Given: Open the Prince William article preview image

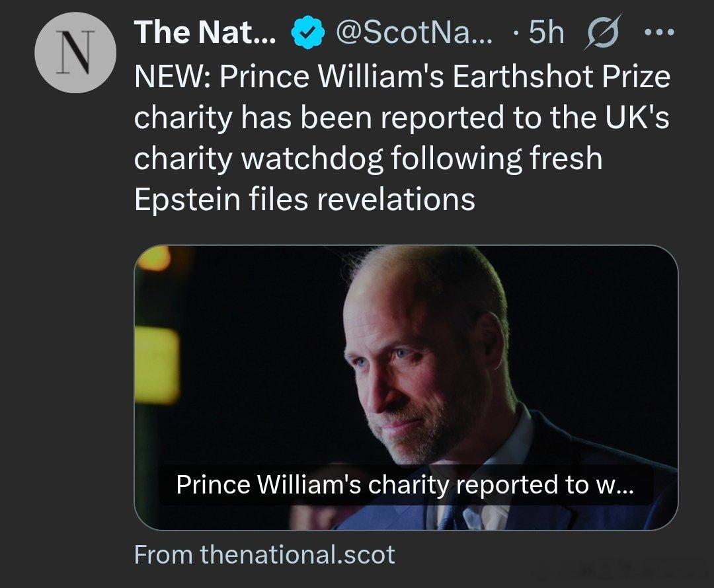Looking at the screenshot, I should pyautogui.click(x=406, y=370).
